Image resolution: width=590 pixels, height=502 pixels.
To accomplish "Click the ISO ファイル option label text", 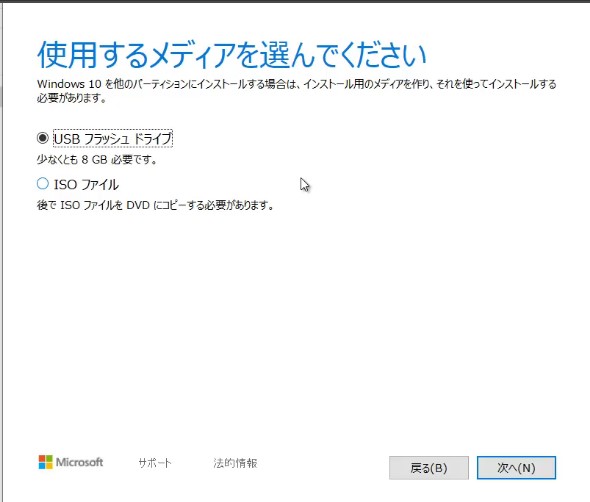I will (86, 184).
